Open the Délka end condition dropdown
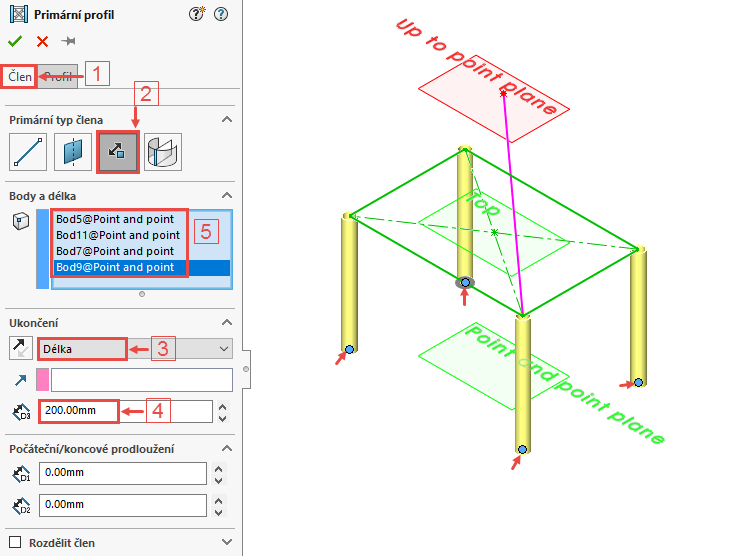 [x=135, y=349]
